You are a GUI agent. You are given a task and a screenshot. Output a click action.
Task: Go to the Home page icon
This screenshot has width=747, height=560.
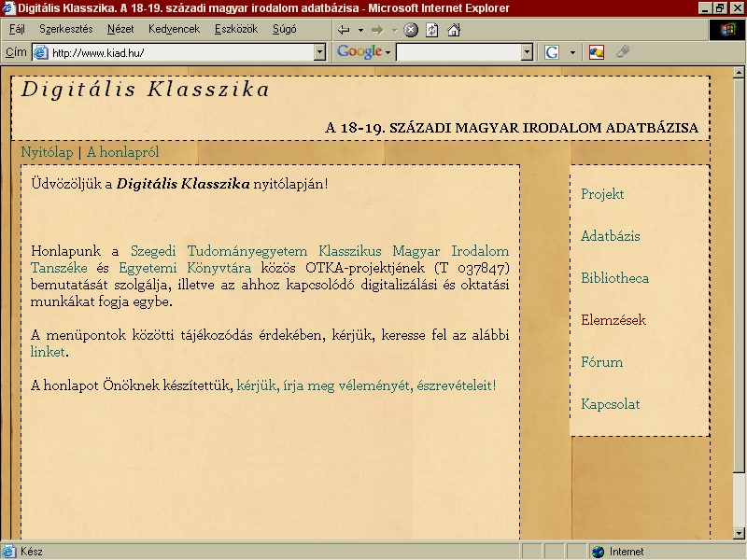[x=454, y=31]
